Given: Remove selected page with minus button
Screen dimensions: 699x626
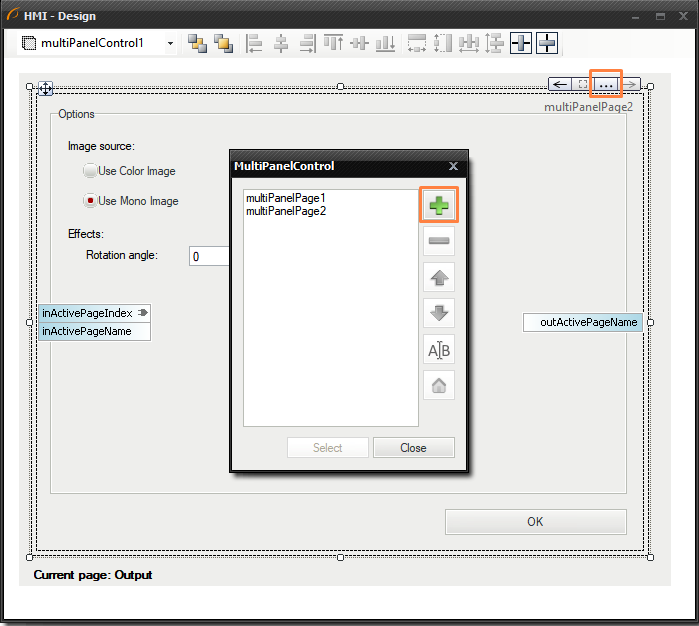Looking at the screenshot, I should click(439, 241).
